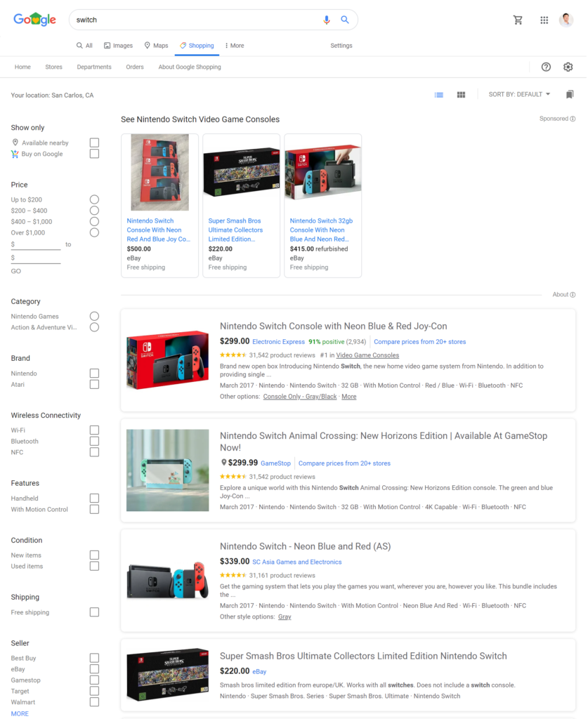Check the With Motion Control filter

pos(94,509)
